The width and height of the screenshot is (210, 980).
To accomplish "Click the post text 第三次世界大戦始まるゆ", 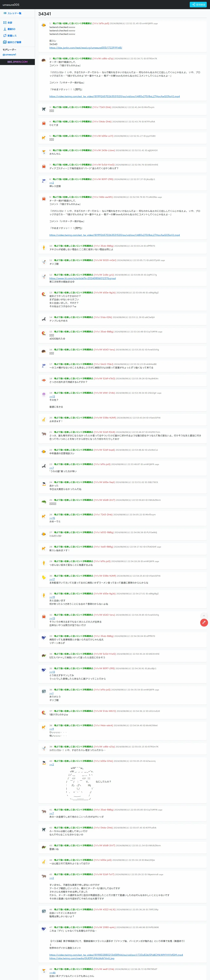I will (62, 282).
